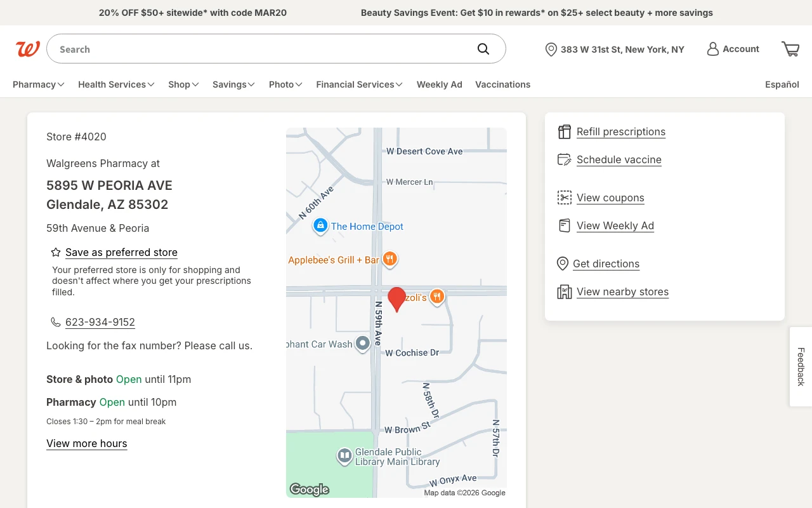Expand the Pharmacy menu

point(38,84)
